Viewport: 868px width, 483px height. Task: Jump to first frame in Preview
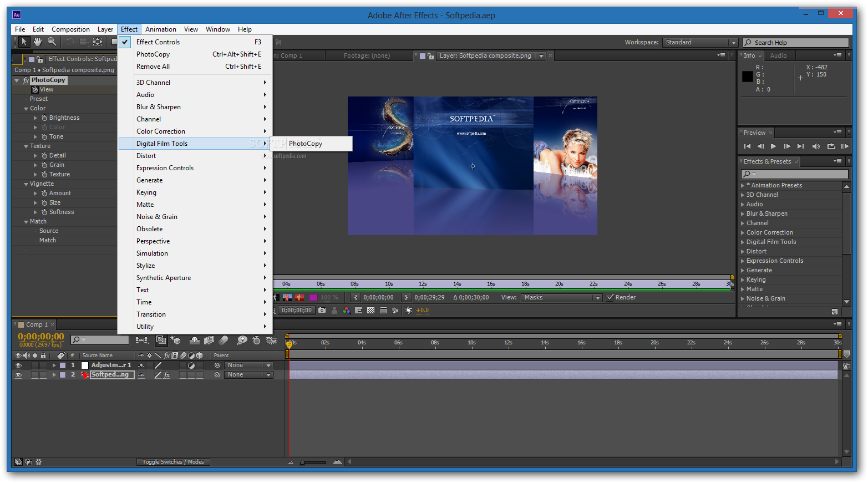pos(747,146)
